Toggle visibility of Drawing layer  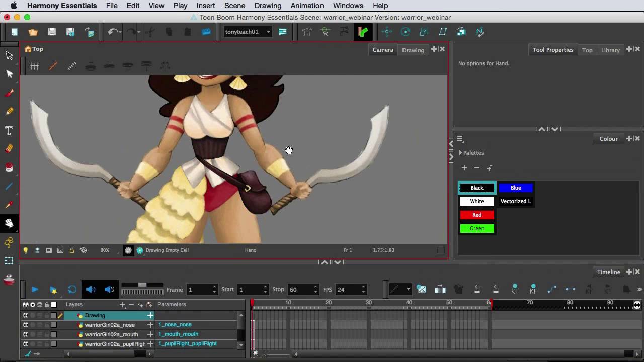tap(25, 315)
